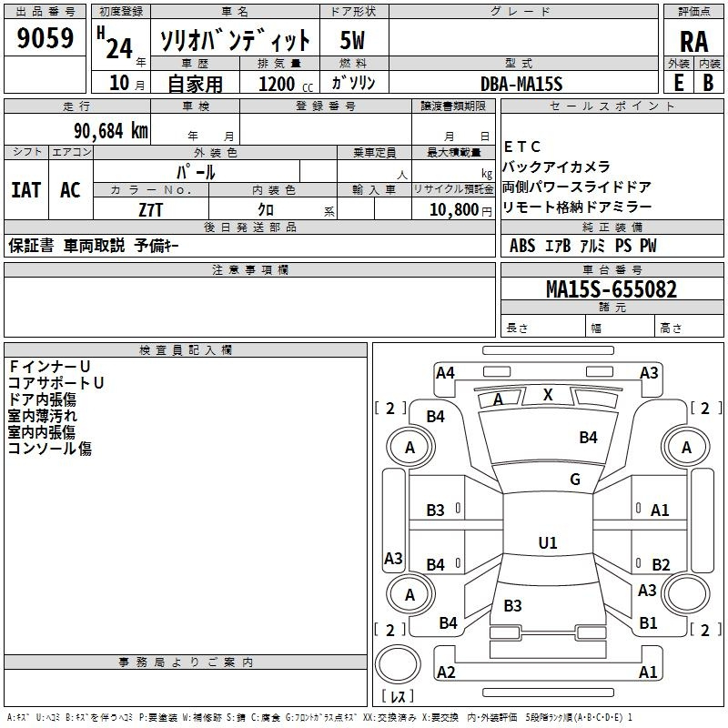Click the model code DBA-MA15S
Screen dimensions: 728x728
(x=521, y=84)
